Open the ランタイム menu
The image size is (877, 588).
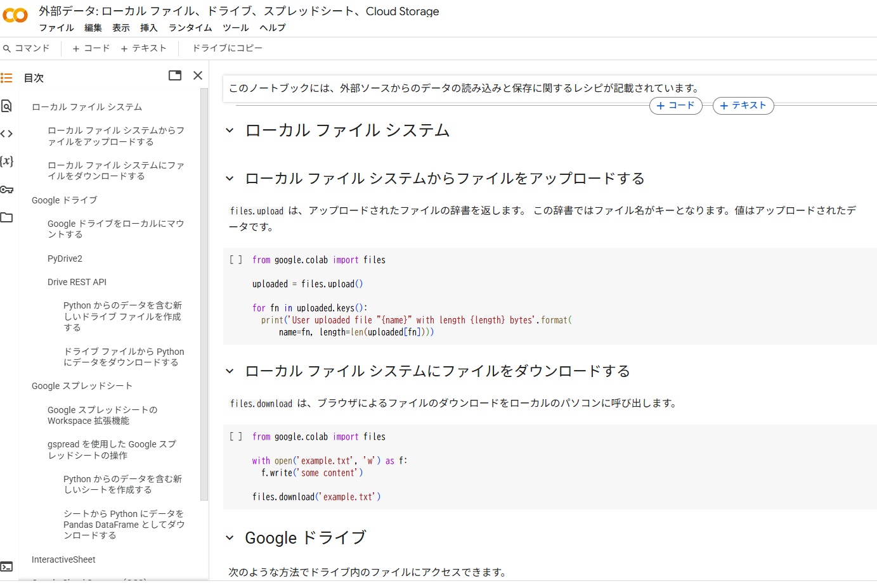click(x=190, y=28)
